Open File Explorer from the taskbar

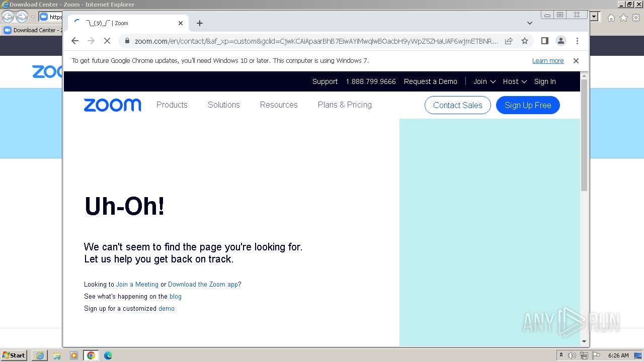click(x=57, y=355)
